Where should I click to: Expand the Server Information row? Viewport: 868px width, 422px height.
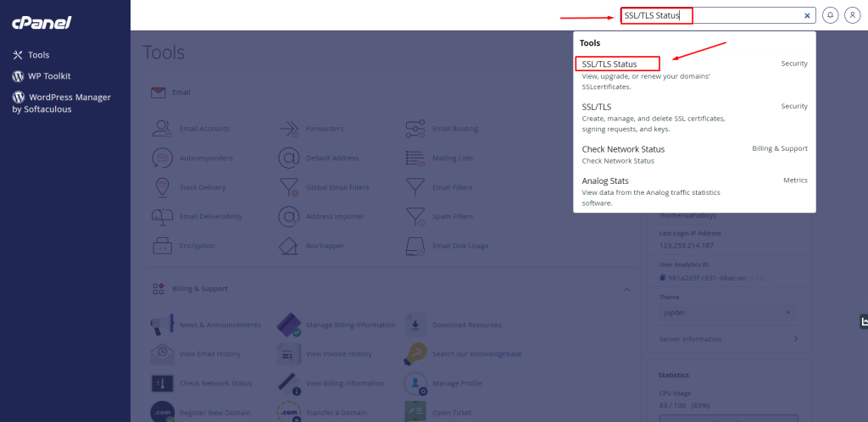coord(728,339)
